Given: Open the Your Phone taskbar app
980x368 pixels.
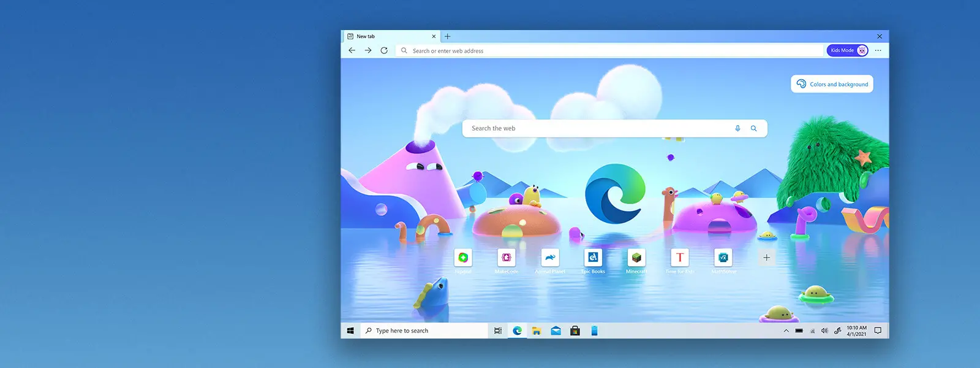Looking at the screenshot, I should tap(594, 331).
